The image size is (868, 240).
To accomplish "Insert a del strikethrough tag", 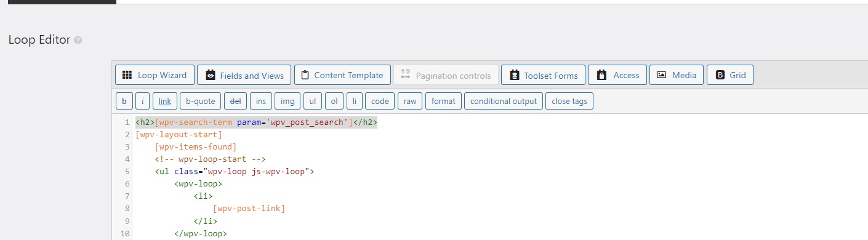I will (235, 101).
